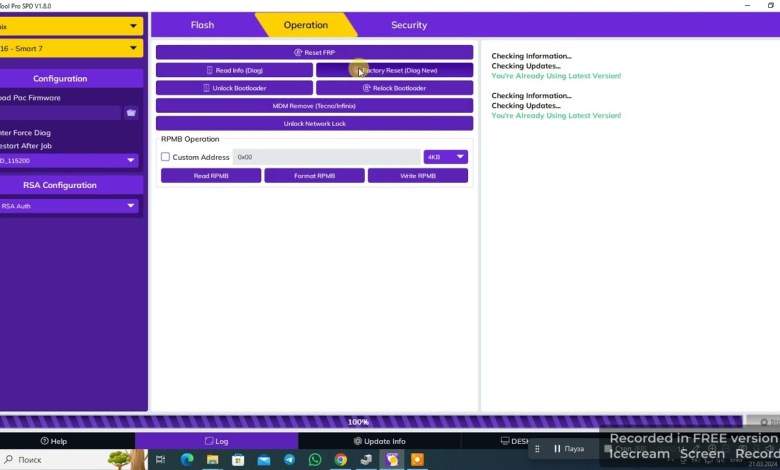Open the RSA Auth dropdown
This screenshot has height=470, width=780.
pyautogui.click(x=68, y=206)
